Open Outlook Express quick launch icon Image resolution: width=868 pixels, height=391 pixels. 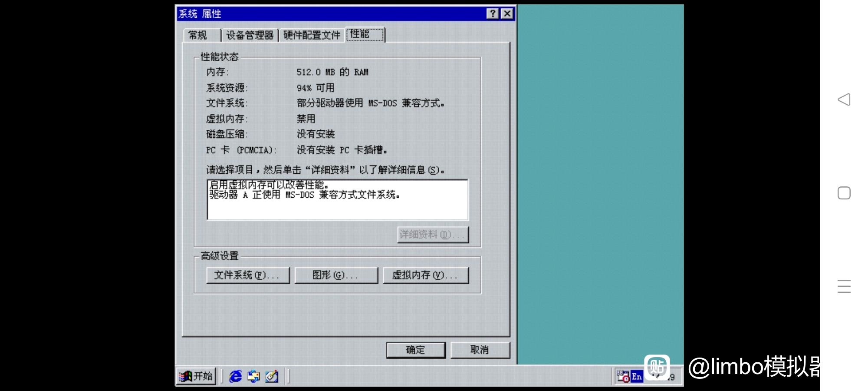point(253,376)
